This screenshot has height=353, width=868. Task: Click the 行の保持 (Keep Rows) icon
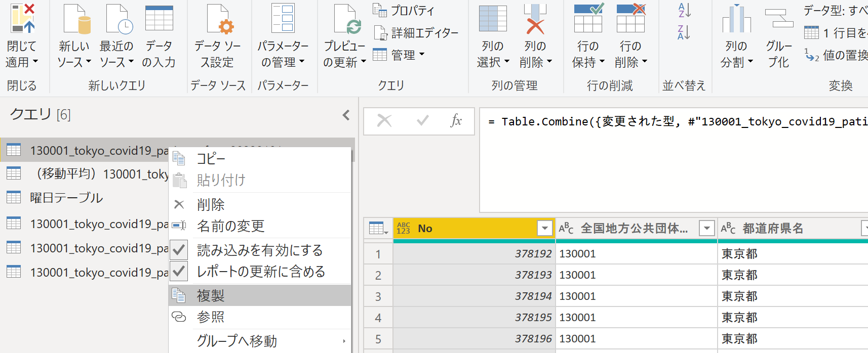coord(588,18)
